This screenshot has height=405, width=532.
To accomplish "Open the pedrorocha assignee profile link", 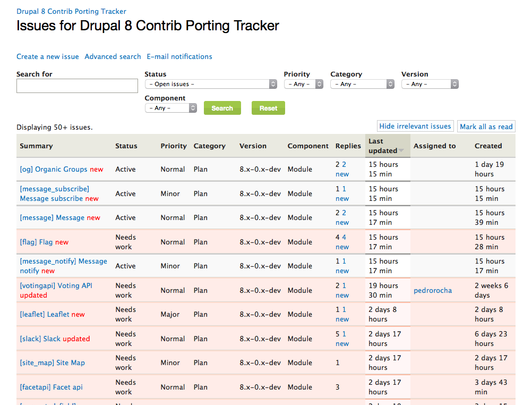I will [433, 291].
